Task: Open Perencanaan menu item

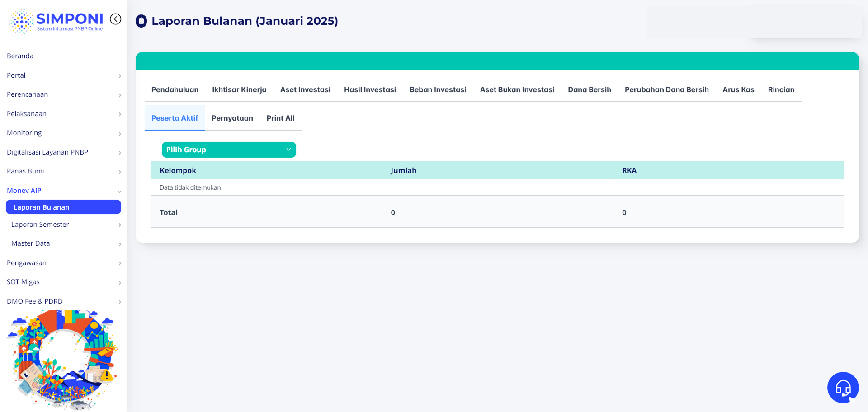Action: coord(27,94)
